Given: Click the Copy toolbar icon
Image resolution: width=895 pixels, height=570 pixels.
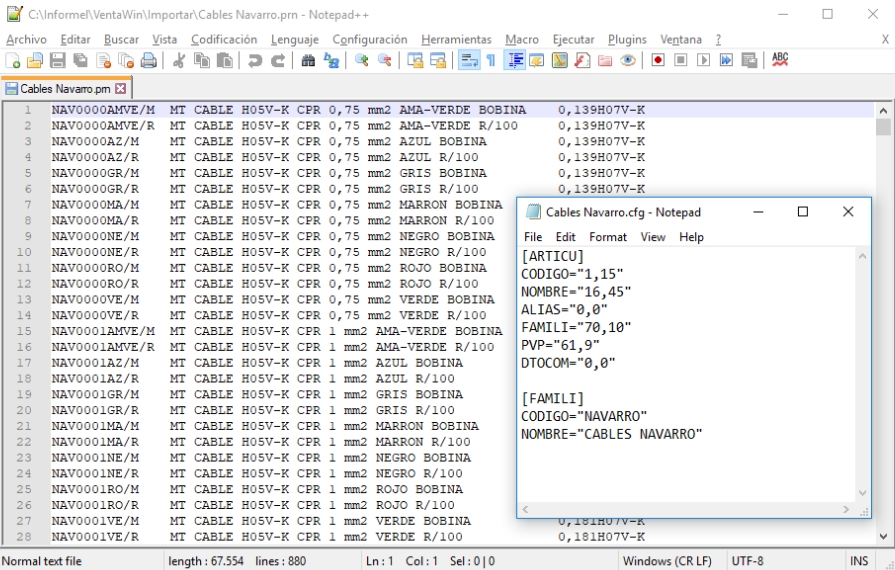Looking at the screenshot, I should [202, 60].
